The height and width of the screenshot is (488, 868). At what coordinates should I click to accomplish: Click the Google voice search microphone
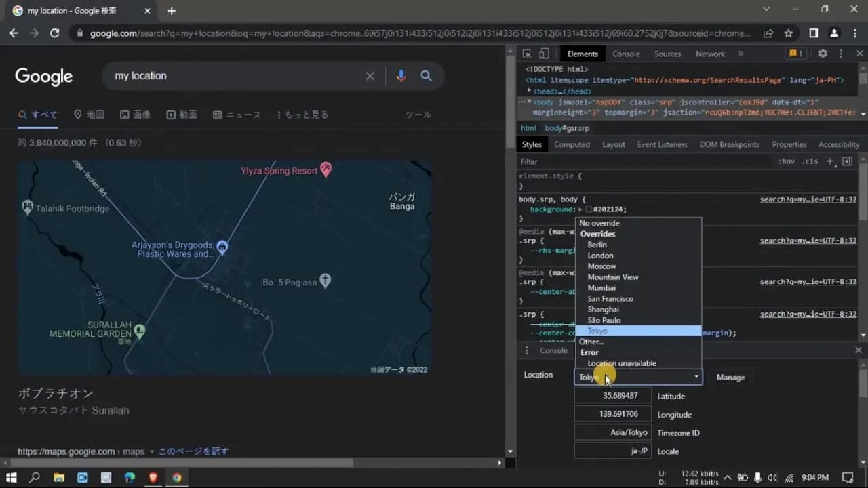401,76
